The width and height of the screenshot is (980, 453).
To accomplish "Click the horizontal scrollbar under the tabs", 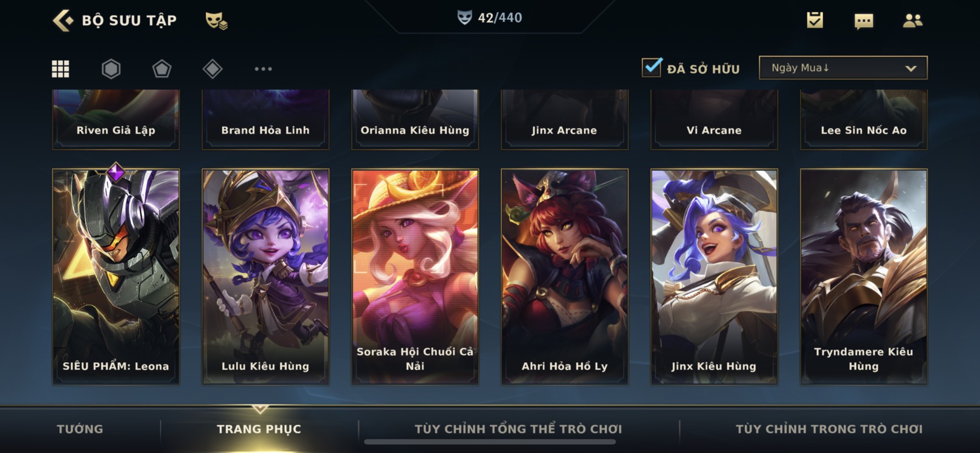I will click(490, 442).
